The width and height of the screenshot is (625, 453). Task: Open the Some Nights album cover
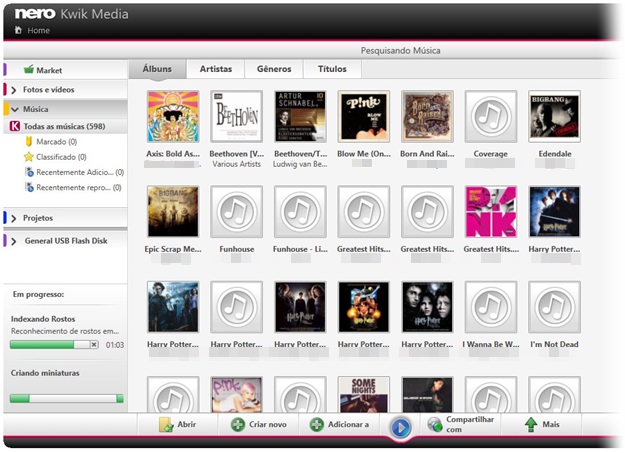(x=364, y=394)
